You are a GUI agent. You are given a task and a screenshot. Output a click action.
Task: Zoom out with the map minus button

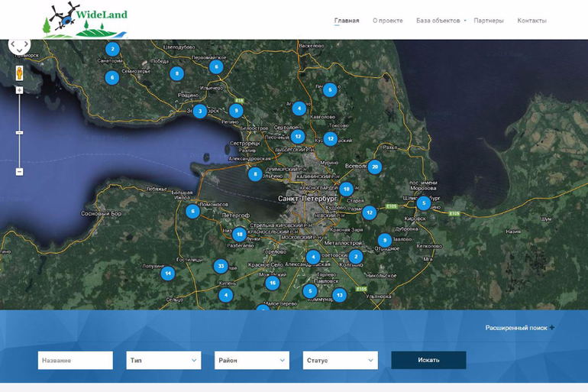20,172
